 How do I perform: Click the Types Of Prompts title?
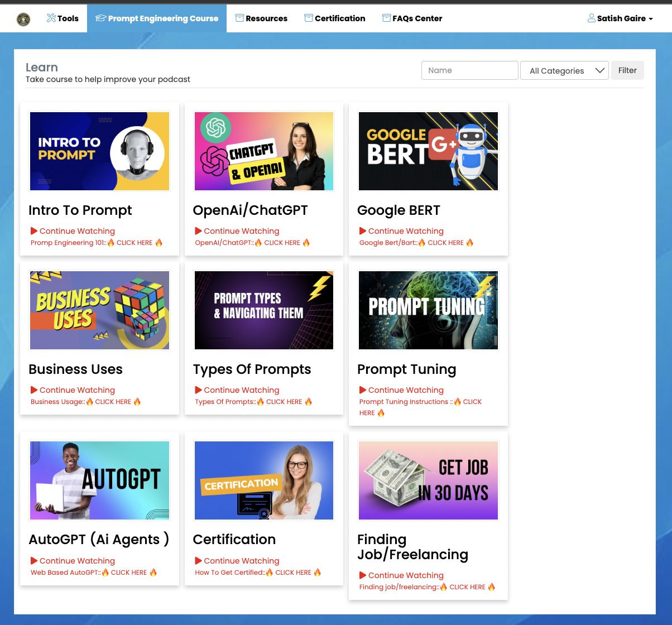252,369
